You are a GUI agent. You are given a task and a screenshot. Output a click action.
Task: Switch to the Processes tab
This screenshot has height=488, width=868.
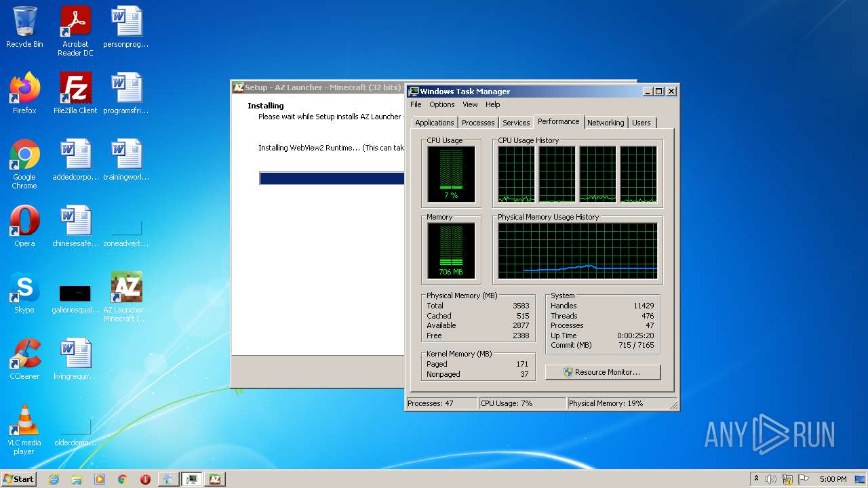(478, 123)
